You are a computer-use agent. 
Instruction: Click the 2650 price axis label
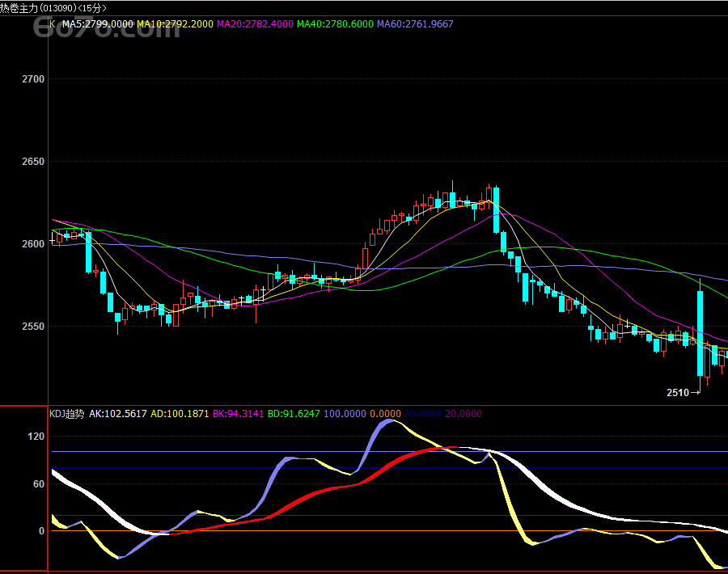click(x=33, y=162)
